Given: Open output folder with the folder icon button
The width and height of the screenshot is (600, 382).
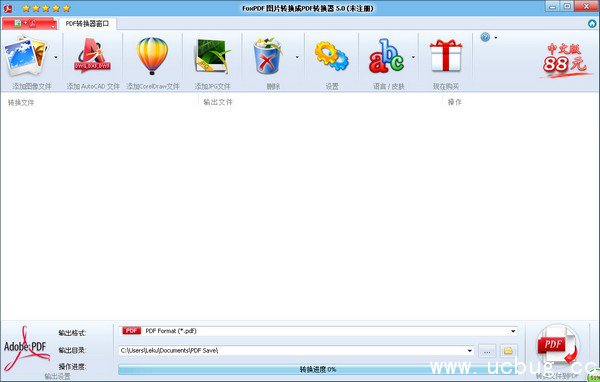Looking at the screenshot, I should point(508,351).
